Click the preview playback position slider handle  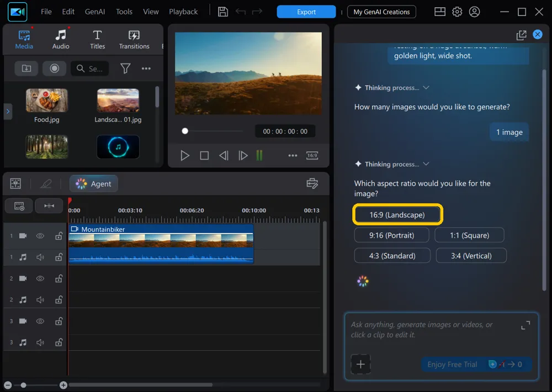(185, 131)
